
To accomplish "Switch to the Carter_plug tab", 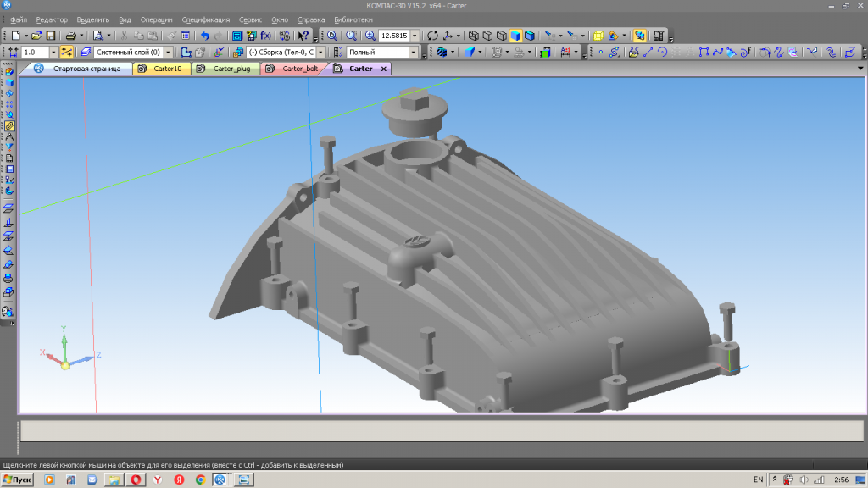I will (231, 69).
